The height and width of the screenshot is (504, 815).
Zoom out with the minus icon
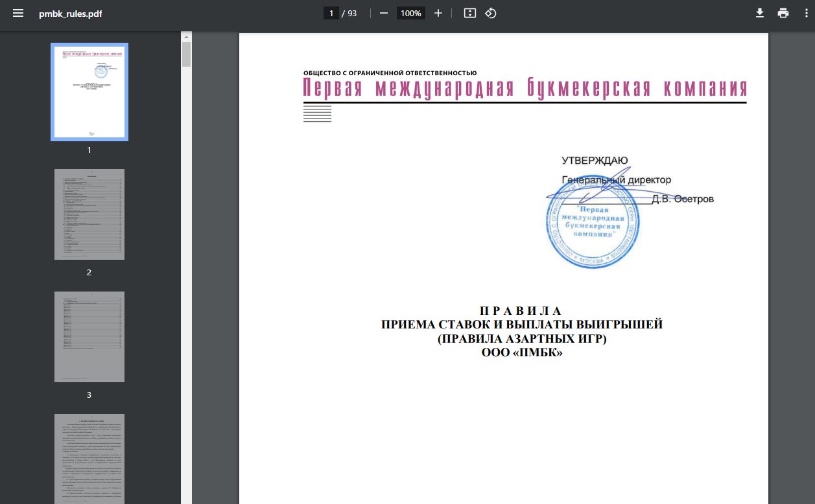tap(384, 13)
